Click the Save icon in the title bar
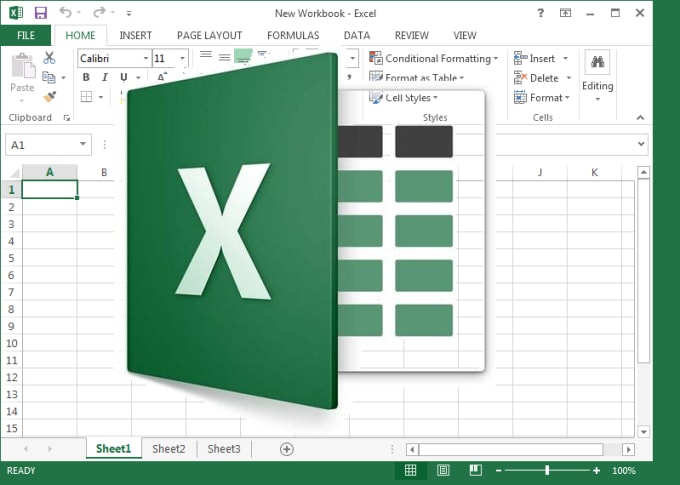This screenshot has width=680, height=485. click(41, 13)
